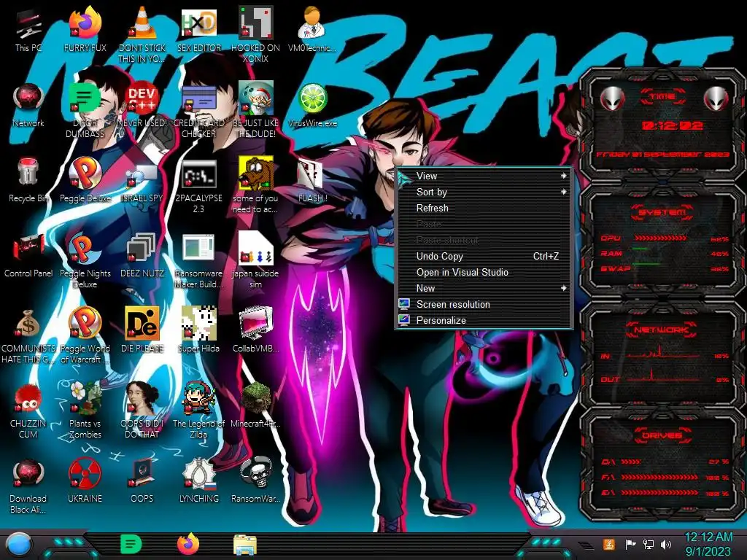Open the UKRAINE radiation symbol shortcut
Image resolution: width=747 pixels, height=560 pixels.
[x=85, y=480]
